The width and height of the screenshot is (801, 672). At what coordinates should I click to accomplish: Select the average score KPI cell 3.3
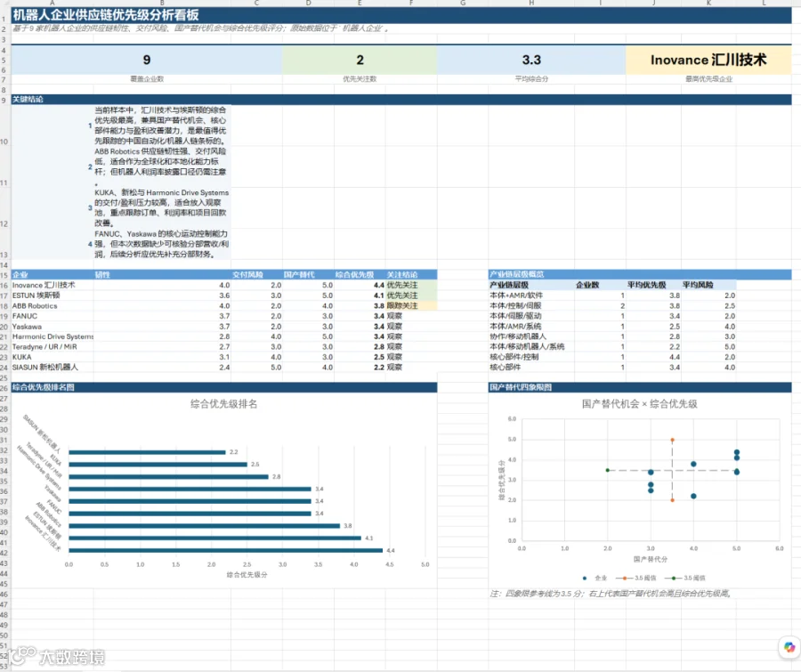[x=531, y=60]
